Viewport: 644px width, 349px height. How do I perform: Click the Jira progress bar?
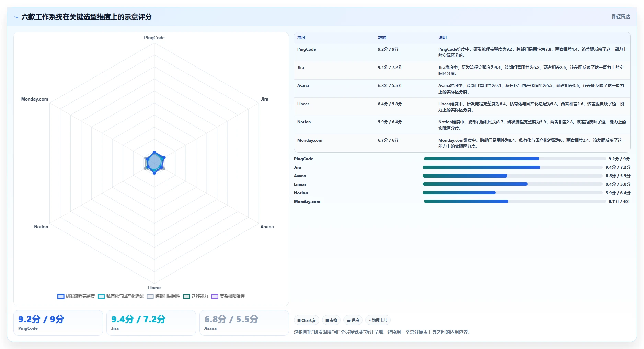pos(513,167)
